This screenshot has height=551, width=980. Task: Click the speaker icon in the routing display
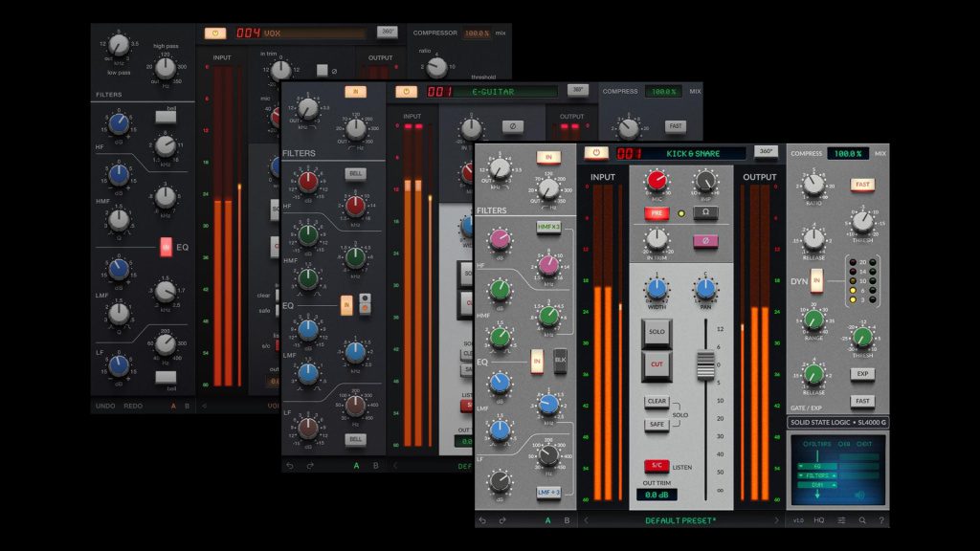pos(859,495)
